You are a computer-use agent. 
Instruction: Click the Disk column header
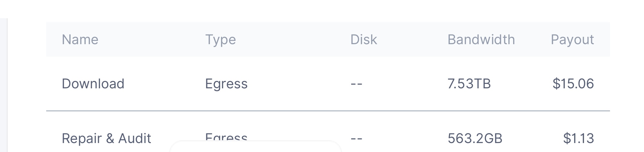tap(363, 40)
